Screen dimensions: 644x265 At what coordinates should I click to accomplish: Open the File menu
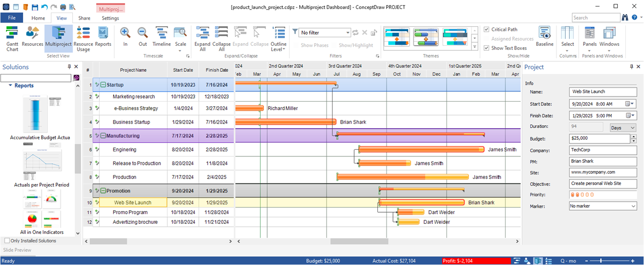coord(12,18)
